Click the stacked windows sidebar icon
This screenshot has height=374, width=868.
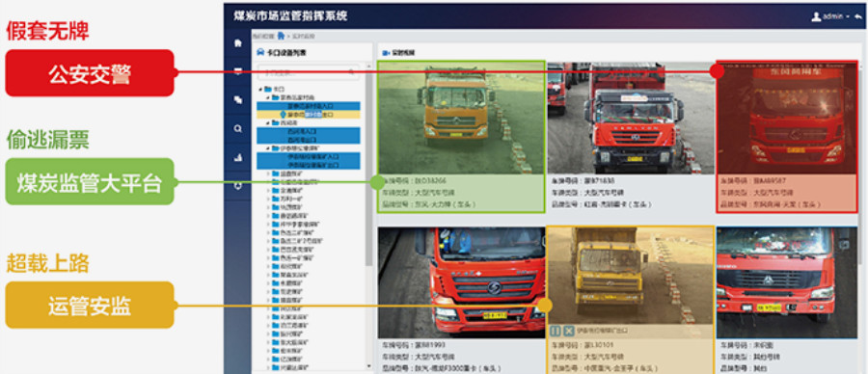pyautogui.click(x=238, y=100)
